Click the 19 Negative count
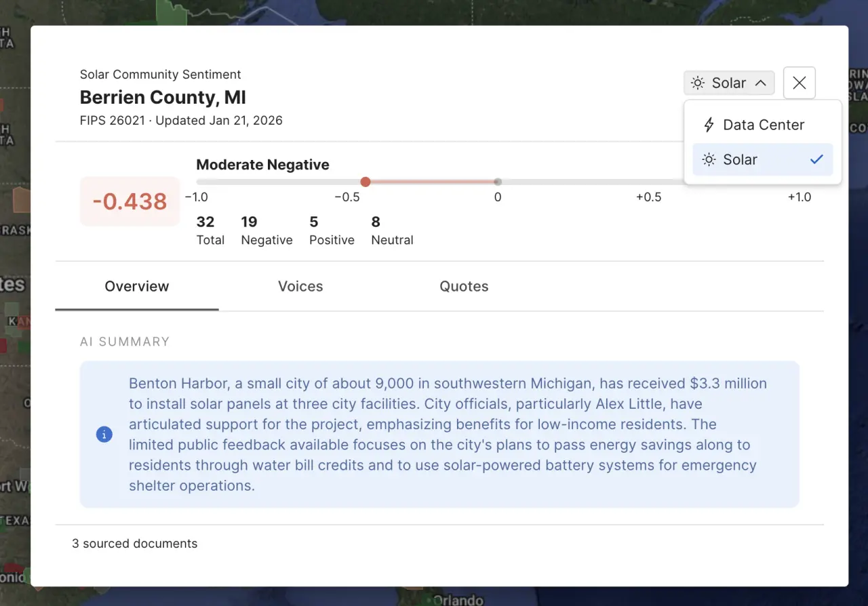868x606 pixels. [267, 230]
